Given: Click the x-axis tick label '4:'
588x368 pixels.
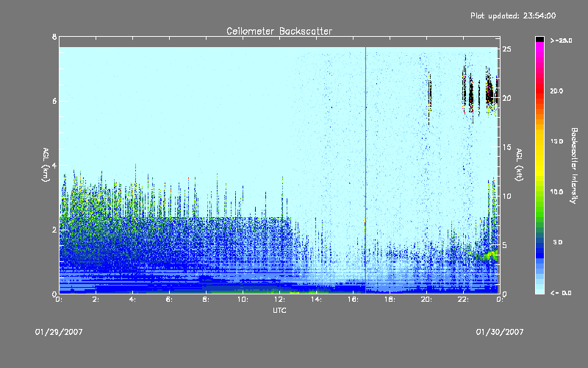Looking at the screenshot, I should click(133, 300).
